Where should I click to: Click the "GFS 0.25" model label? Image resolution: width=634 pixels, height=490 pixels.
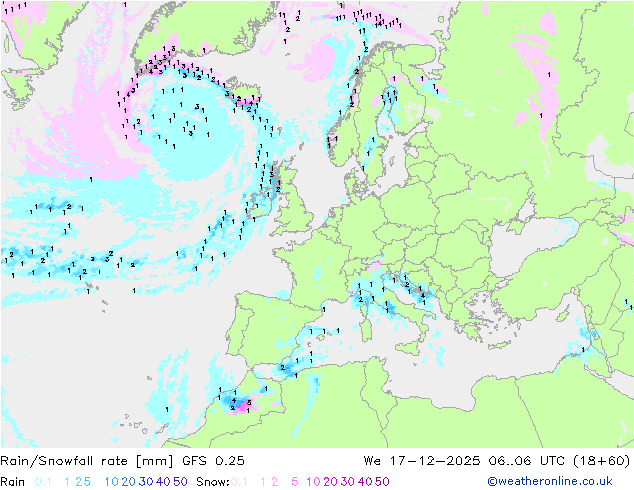(x=213, y=461)
